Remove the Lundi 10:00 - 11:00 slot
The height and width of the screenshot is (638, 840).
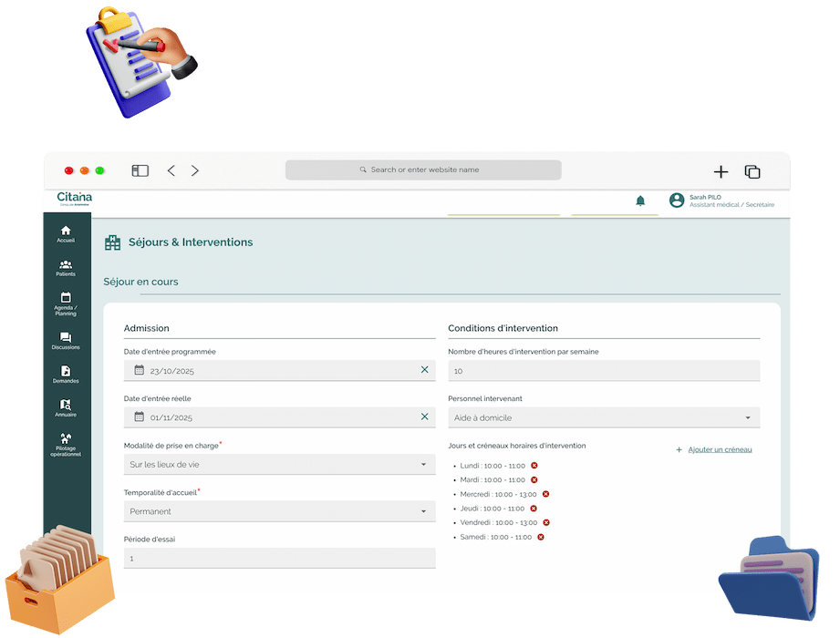[534, 466]
